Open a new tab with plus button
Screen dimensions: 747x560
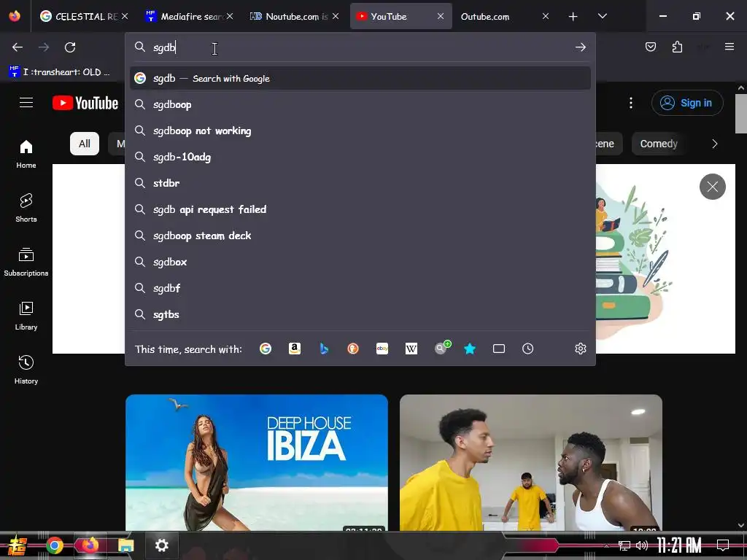573,17
